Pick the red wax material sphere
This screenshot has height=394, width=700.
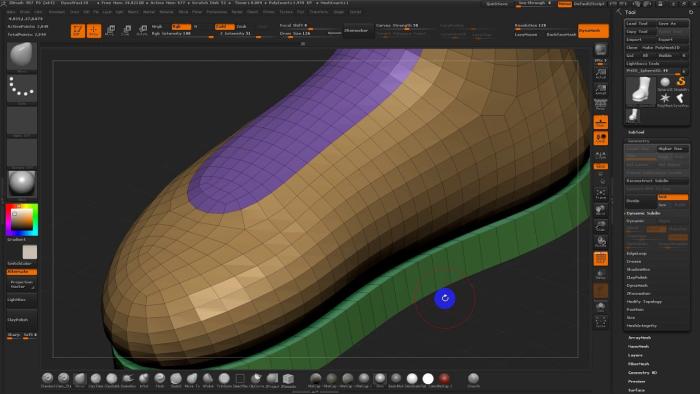[444, 379]
